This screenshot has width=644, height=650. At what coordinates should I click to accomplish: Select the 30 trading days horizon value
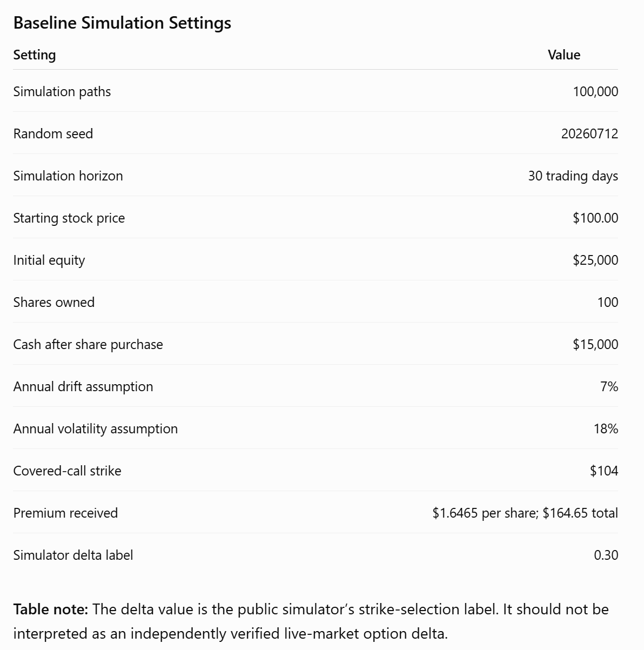573,176
